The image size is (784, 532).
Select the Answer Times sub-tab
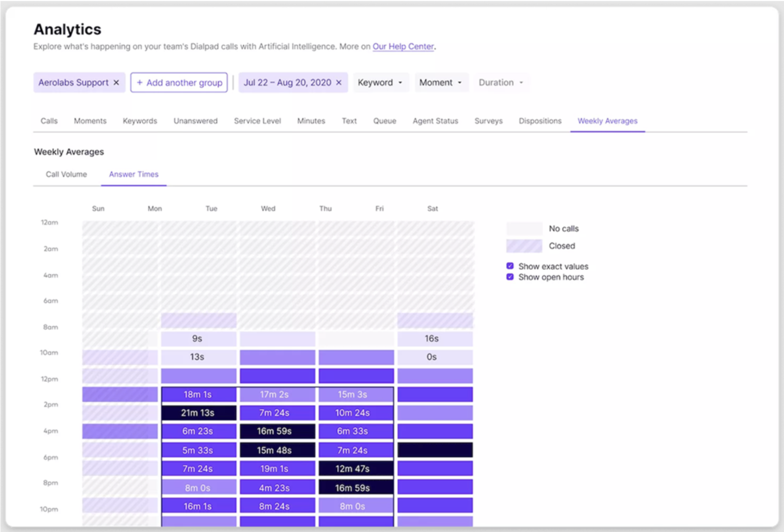click(x=133, y=174)
